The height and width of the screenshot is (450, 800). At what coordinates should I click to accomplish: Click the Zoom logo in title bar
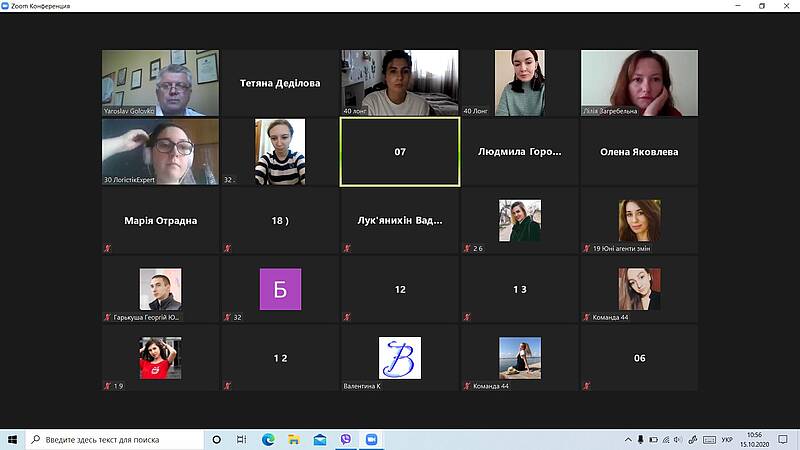point(7,6)
